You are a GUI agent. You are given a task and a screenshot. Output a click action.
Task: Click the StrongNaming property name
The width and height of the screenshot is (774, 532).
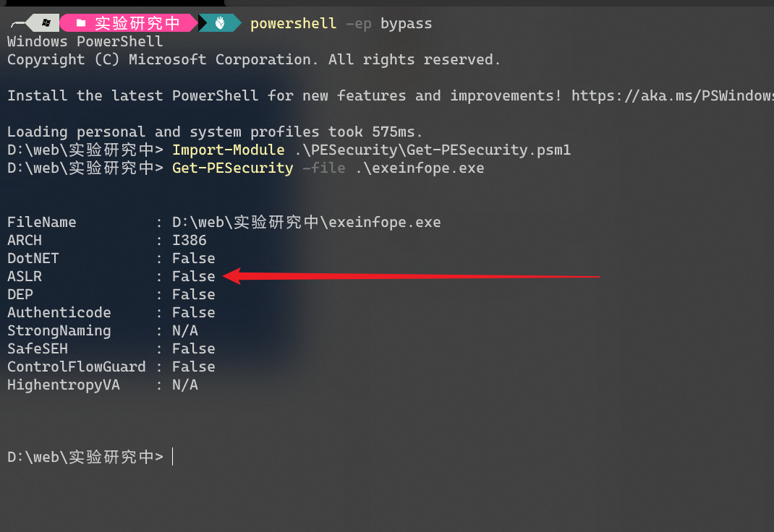59,331
